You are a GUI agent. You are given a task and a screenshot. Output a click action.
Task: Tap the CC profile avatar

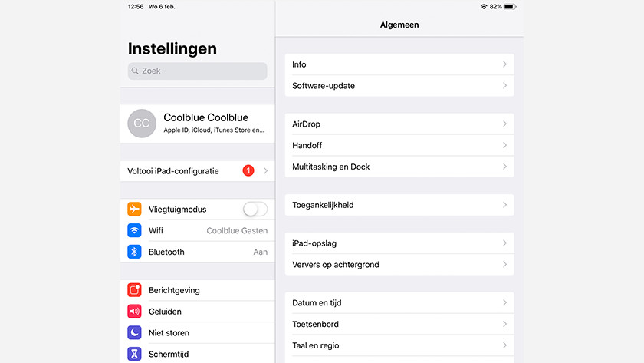point(142,124)
